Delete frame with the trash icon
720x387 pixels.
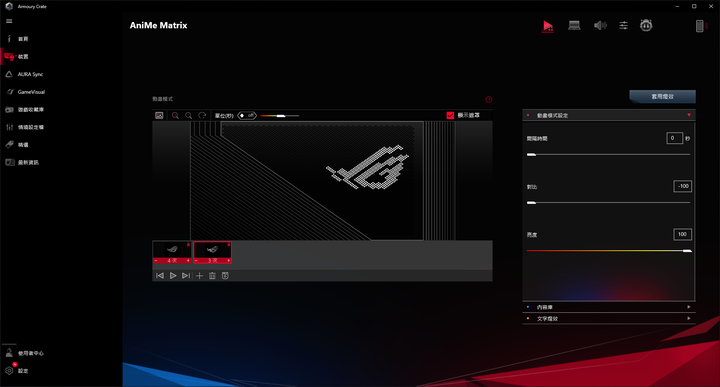coord(212,275)
